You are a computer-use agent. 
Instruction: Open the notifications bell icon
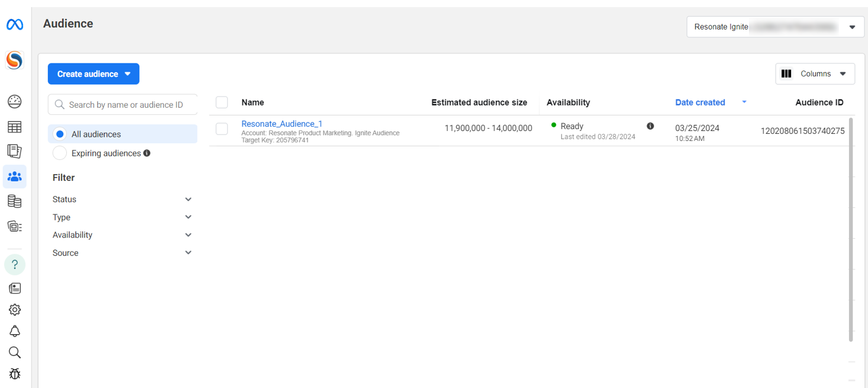point(15,331)
